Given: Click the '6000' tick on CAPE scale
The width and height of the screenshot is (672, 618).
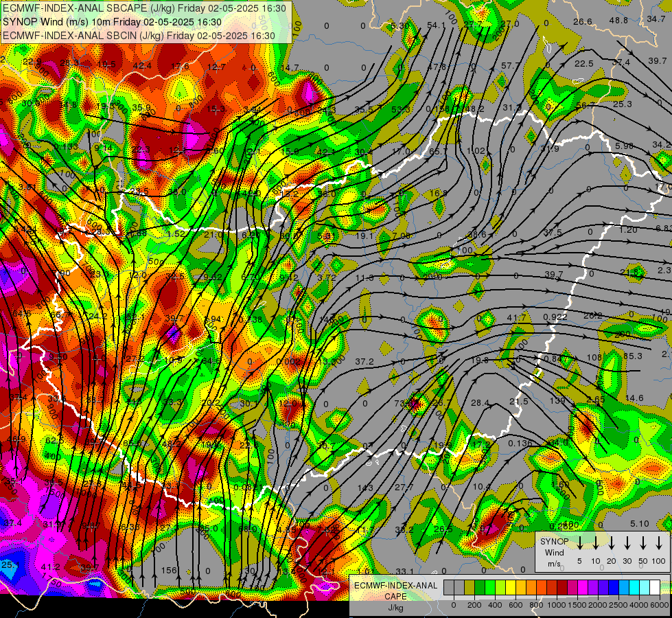Looking at the screenshot, I should click(x=660, y=605).
